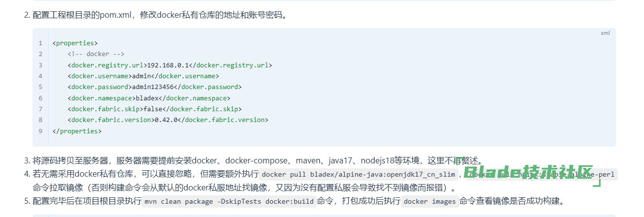Image resolution: width=644 pixels, height=217 pixels.
Task: Click line number 5 in code gutter
Action: tap(40, 87)
